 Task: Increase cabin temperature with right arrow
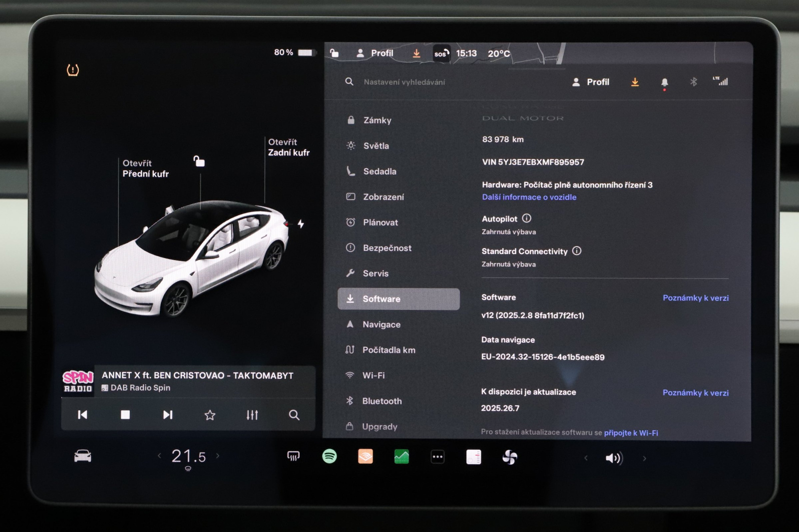coord(218,456)
